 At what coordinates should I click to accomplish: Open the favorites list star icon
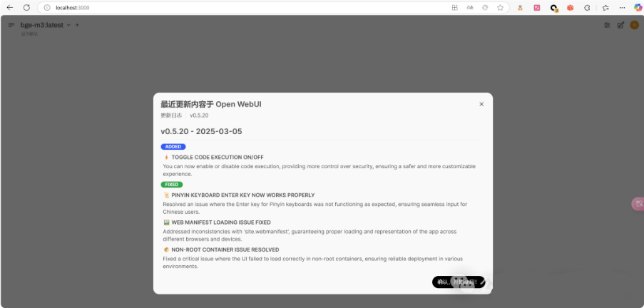pos(605,7)
